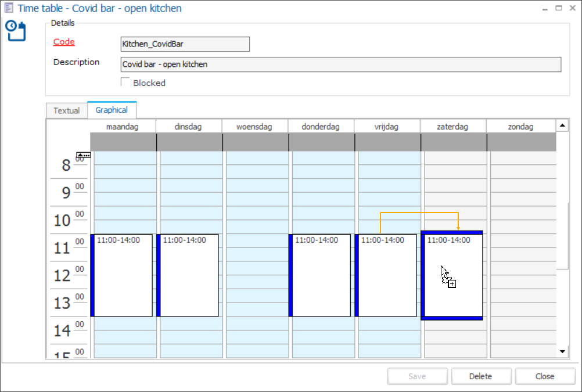Screen dimensions: 582x392
Task: Click the scrollbar up arrow of the calendar
Action: pos(561,124)
